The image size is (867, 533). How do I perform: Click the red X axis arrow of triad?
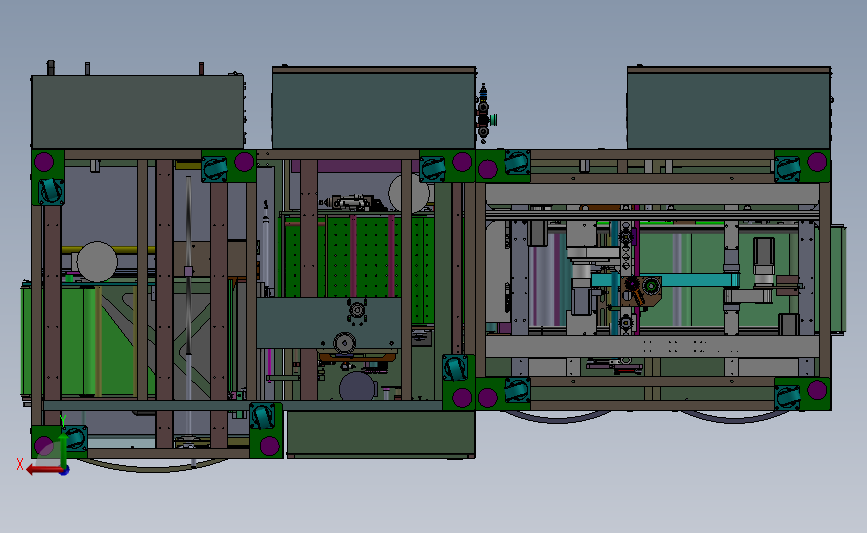coord(43,470)
